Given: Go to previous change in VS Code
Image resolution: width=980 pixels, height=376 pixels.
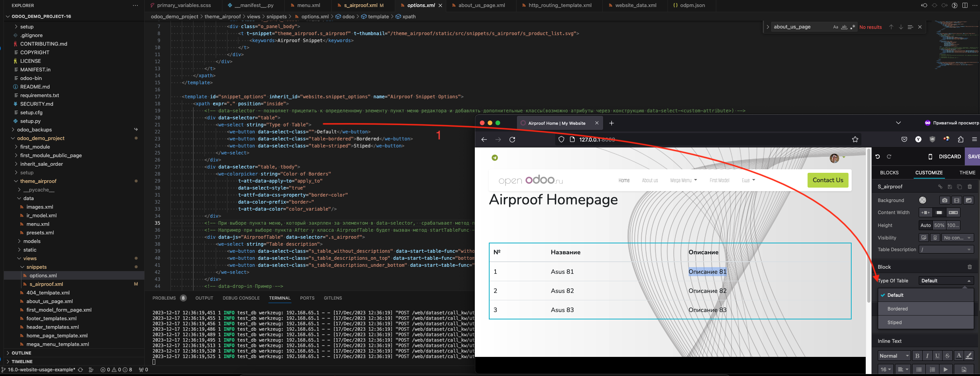Looking at the screenshot, I should tap(924, 5).
